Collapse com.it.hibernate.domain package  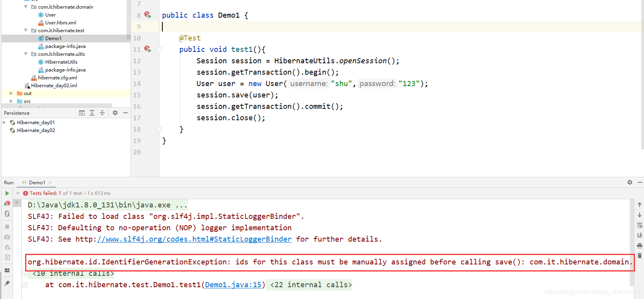click(26, 7)
